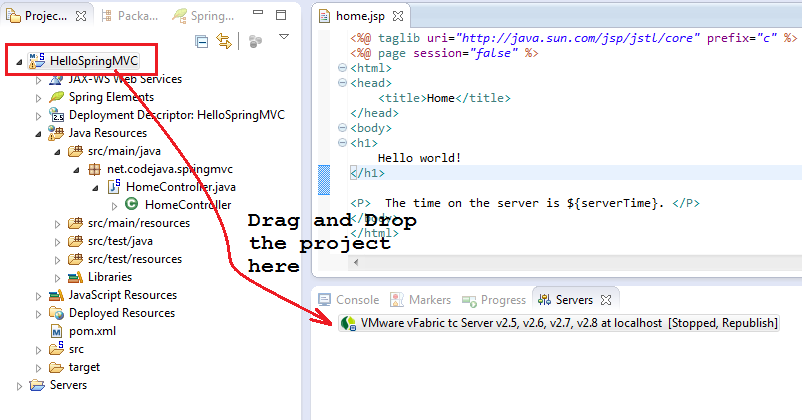The image size is (802, 420).
Task: Click the Deployed Resources globe folder icon
Action: click(56, 313)
